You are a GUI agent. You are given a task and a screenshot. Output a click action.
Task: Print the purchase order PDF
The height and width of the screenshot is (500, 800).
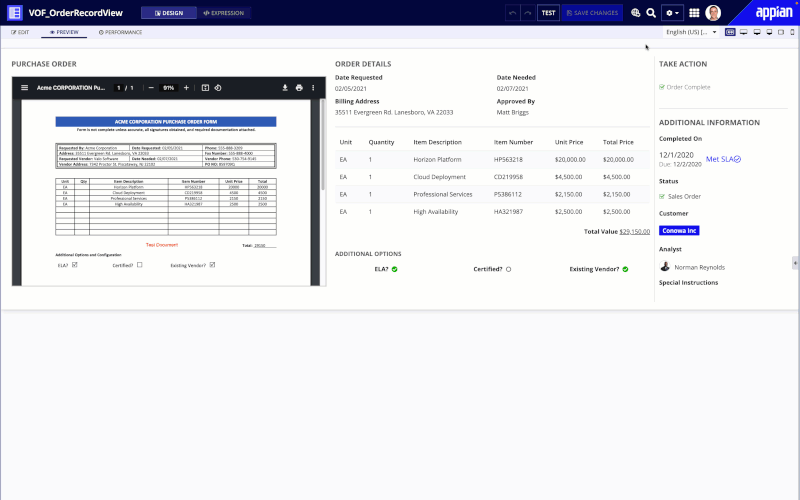click(299, 88)
